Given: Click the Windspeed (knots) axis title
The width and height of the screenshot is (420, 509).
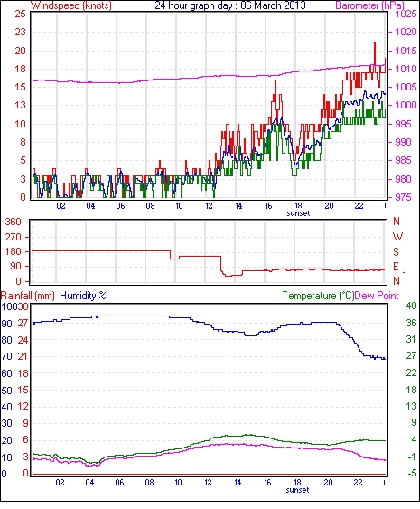Looking at the screenshot, I should (x=70, y=5).
